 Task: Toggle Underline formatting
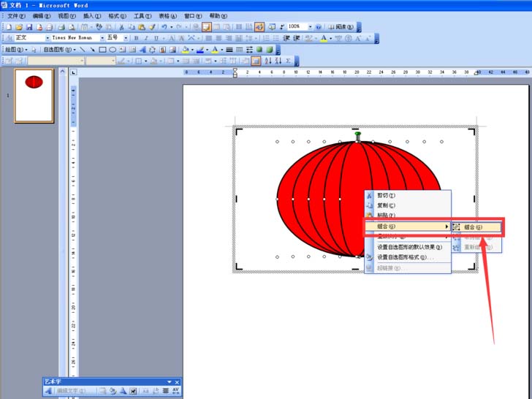(156, 38)
